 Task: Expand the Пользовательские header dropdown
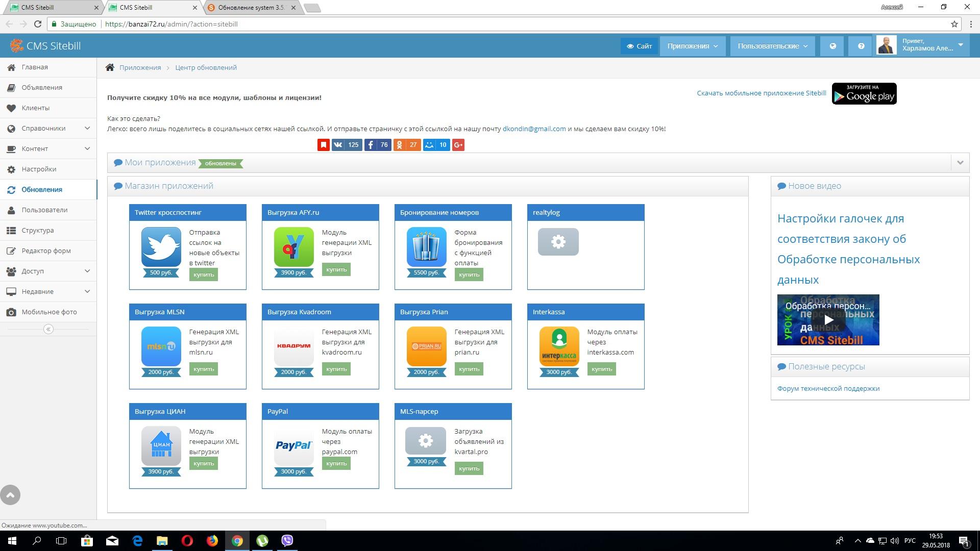click(772, 46)
